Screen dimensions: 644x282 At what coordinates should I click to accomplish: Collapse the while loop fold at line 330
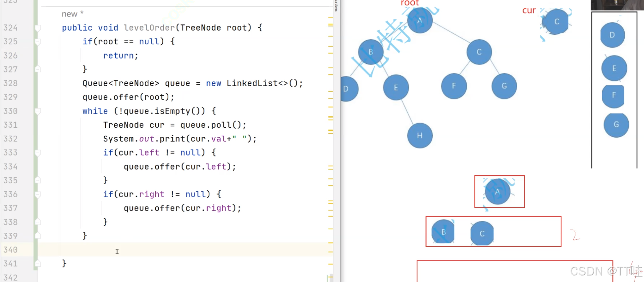(37, 111)
